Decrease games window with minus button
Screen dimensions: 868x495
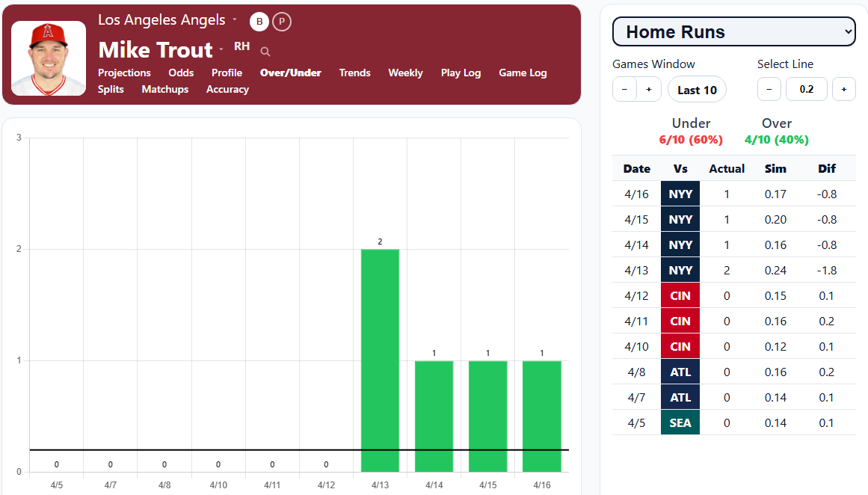[624, 89]
